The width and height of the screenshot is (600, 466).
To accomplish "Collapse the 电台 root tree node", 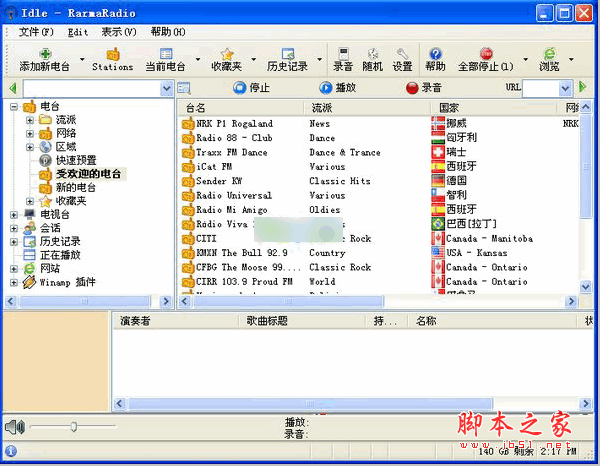I will click(x=14, y=106).
